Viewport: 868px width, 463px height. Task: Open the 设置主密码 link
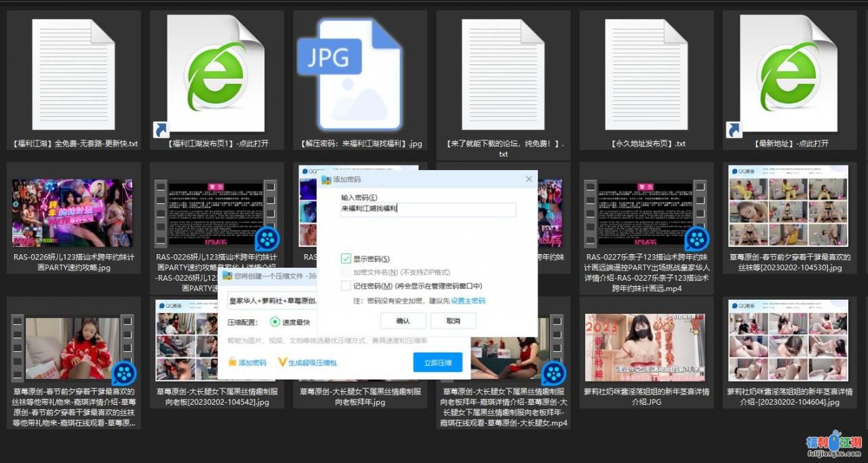(468, 301)
